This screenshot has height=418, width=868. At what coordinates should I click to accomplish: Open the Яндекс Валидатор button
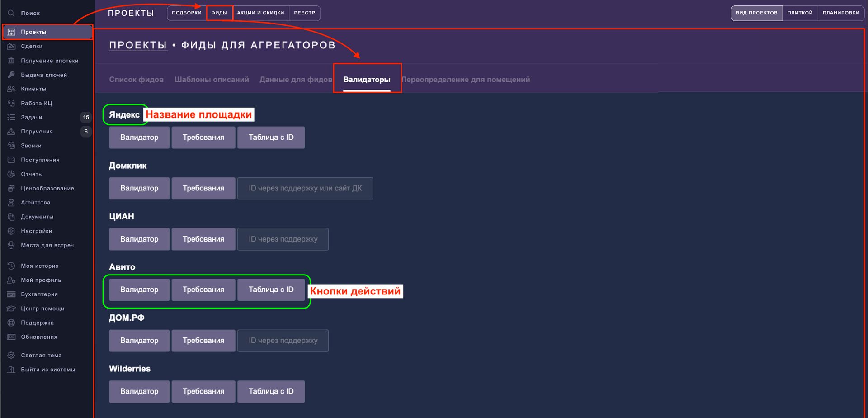pyautogui.click(x=139, y=138)
